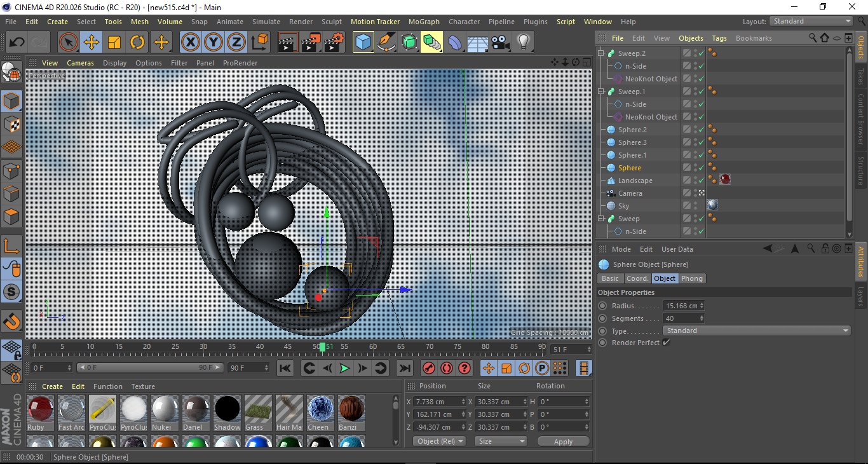
Task: Record active objects keyframe
Action: [x=429, y=368]
